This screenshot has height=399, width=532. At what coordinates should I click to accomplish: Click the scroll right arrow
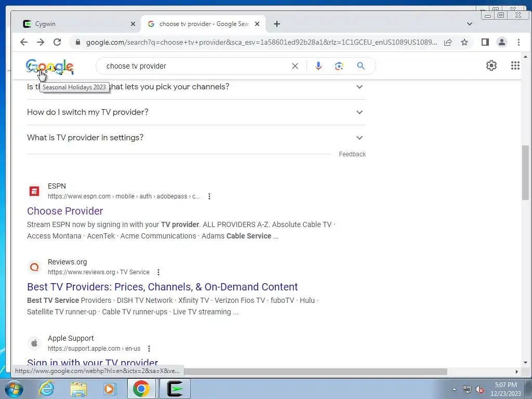[x=516, y=371]
